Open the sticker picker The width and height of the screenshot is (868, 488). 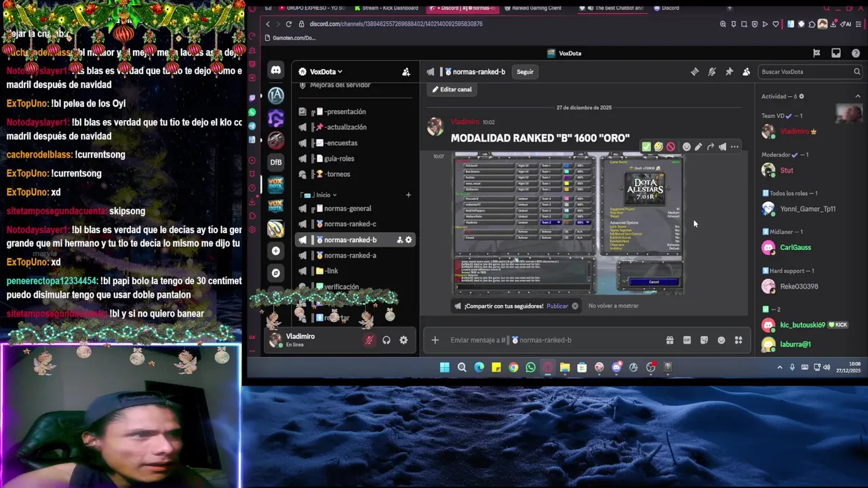pos(704,340)
